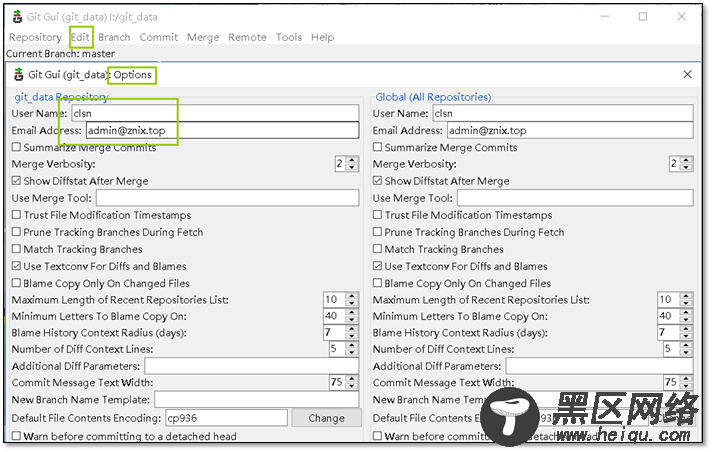
Task: Click global Use Merge Tool field
Action: coord(575,198)
